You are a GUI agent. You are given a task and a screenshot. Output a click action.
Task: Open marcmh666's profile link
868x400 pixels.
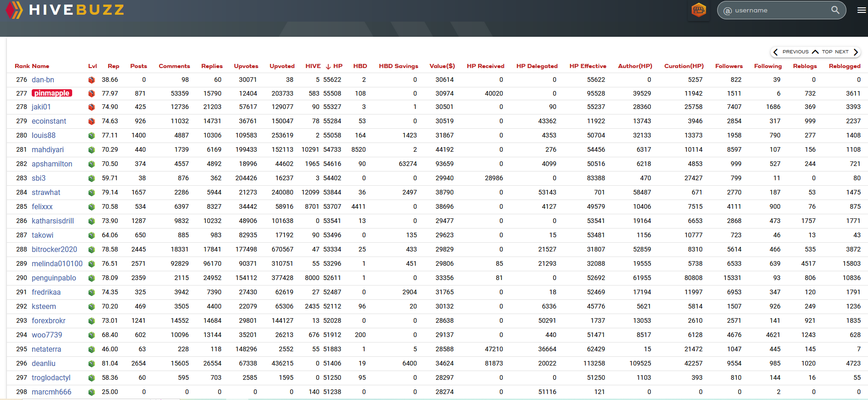pos(51,392)
